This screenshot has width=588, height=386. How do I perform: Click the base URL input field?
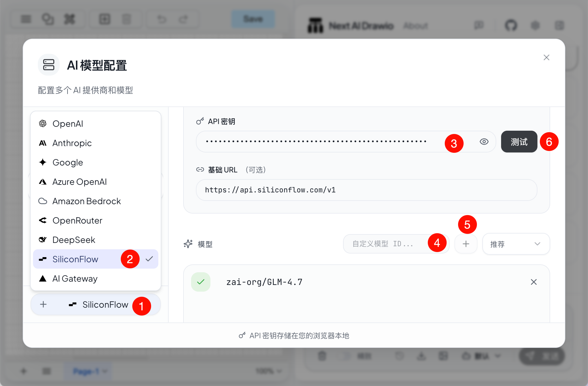(366, 190)
